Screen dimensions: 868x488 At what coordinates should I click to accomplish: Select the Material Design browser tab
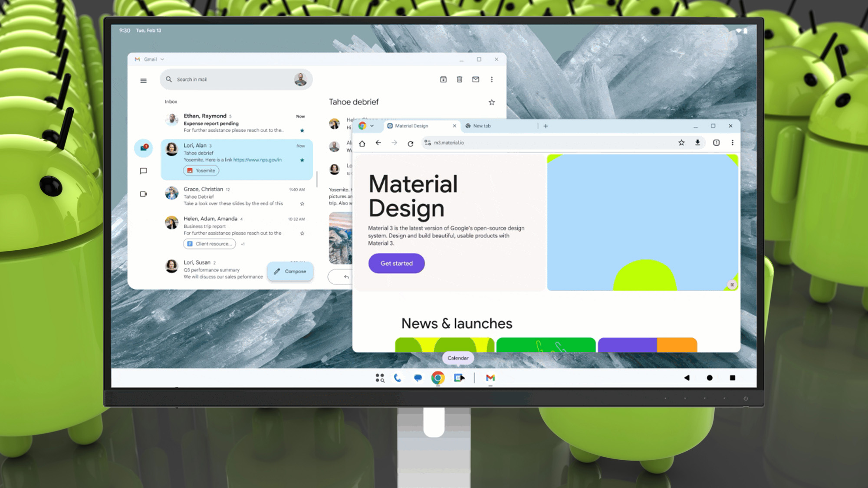point(411,126)
